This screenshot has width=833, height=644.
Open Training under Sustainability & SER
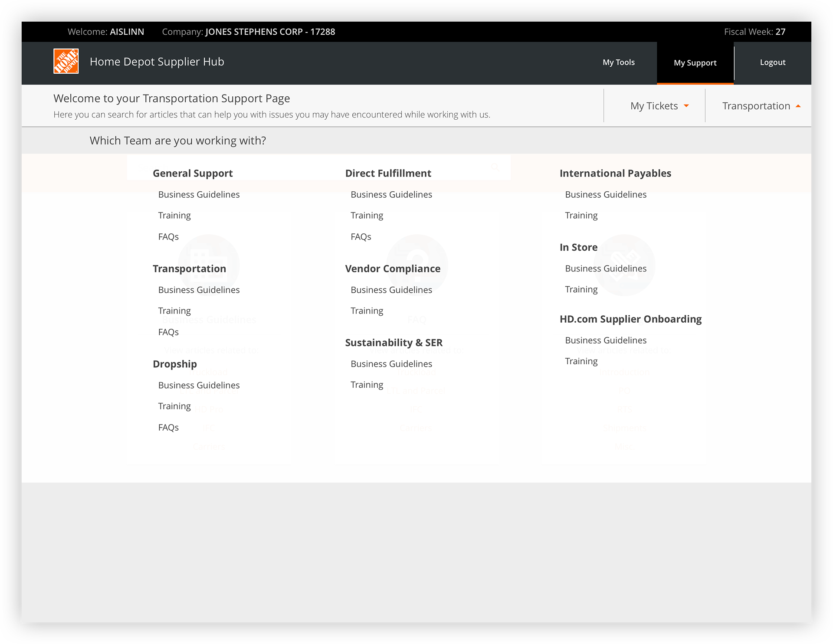coord(367,385)
